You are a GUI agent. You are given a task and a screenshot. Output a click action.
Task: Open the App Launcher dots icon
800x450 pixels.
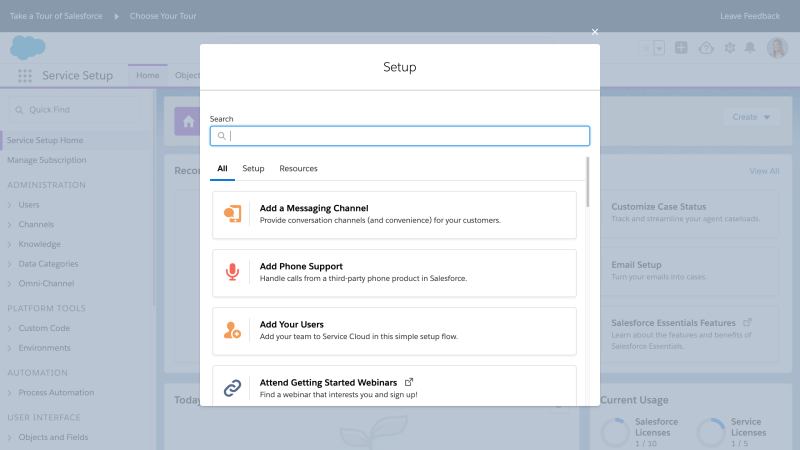coord(24,76)
